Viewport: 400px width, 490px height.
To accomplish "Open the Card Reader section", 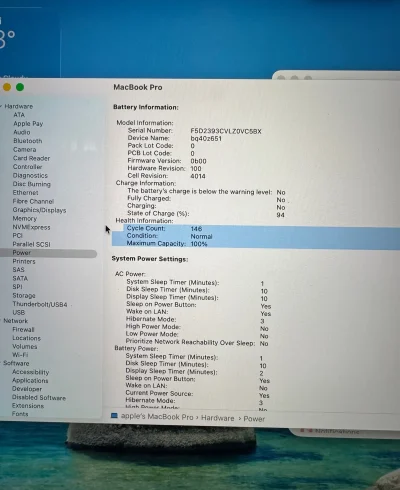I will (x=31, y=158).
